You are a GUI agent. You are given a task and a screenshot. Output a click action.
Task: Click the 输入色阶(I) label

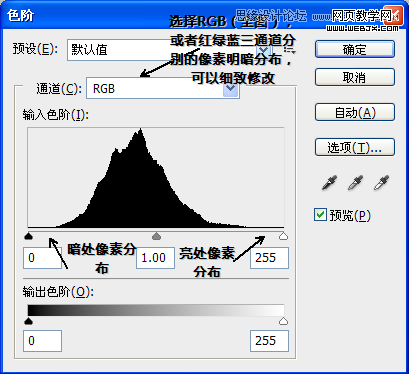click(x=56, y=115)
